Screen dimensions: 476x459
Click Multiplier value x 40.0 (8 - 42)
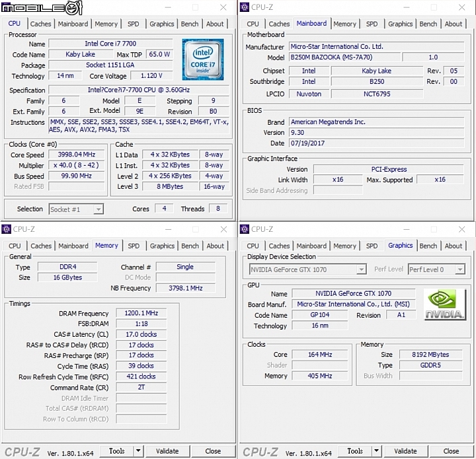click(77, 165)
